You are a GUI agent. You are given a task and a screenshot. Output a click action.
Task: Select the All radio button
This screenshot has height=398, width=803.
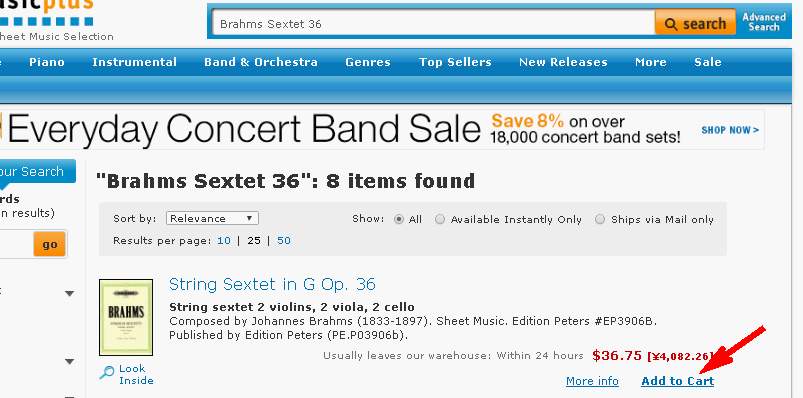[x=399, y=219]
